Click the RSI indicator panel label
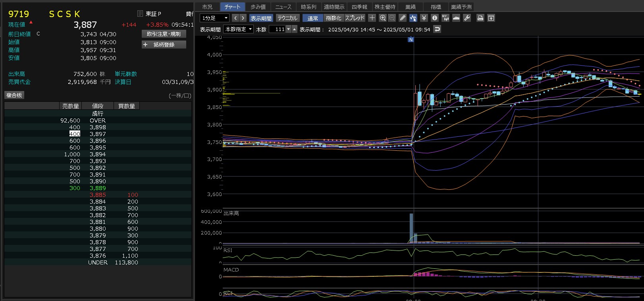 click(228, 251)
